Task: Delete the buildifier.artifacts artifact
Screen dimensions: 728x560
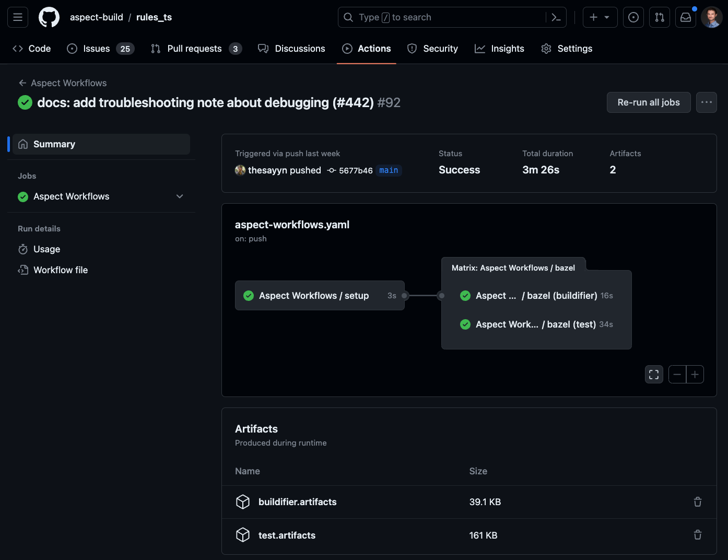Action: point(698,502)
